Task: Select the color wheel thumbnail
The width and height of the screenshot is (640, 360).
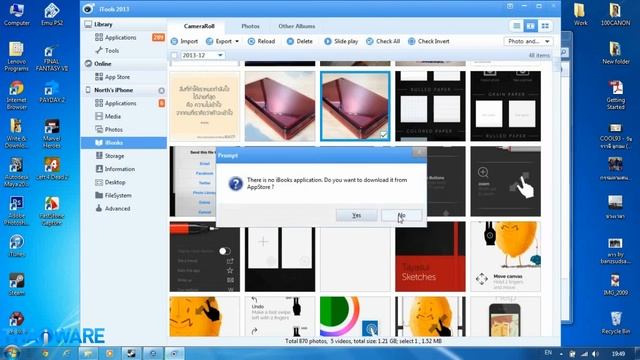Action: pos(355,317)
